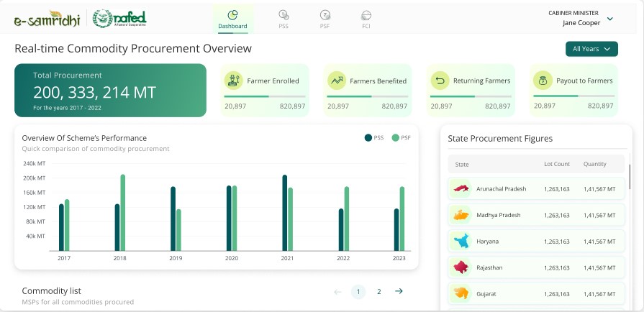
Task: Switch to the PSS tab
Action: coord(284,19)
